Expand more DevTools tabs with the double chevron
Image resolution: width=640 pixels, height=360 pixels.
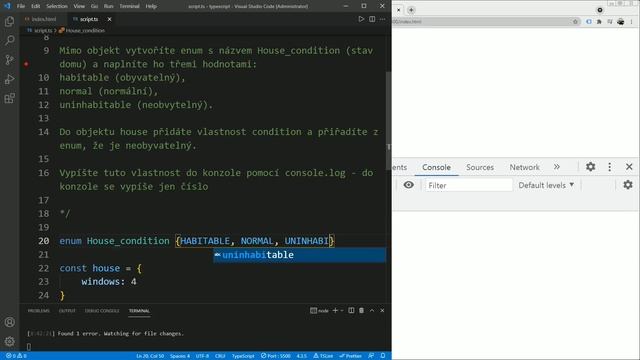(557, 167)
